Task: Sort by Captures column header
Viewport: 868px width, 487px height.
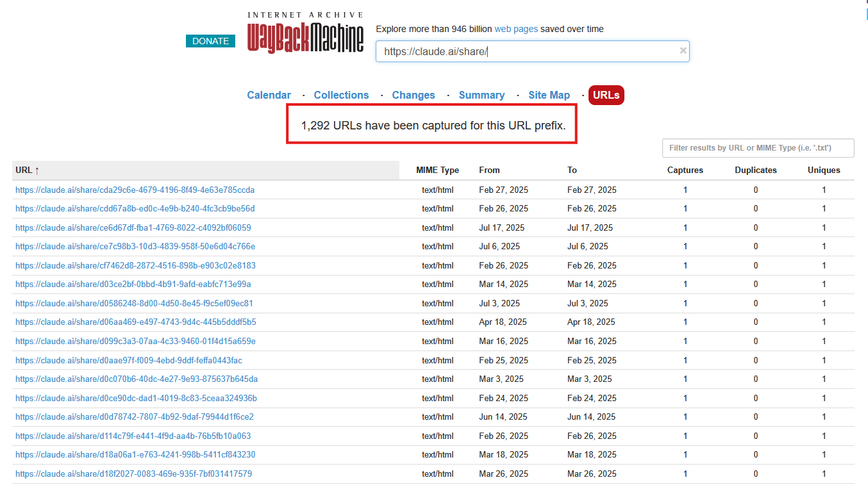Action: 685,170
